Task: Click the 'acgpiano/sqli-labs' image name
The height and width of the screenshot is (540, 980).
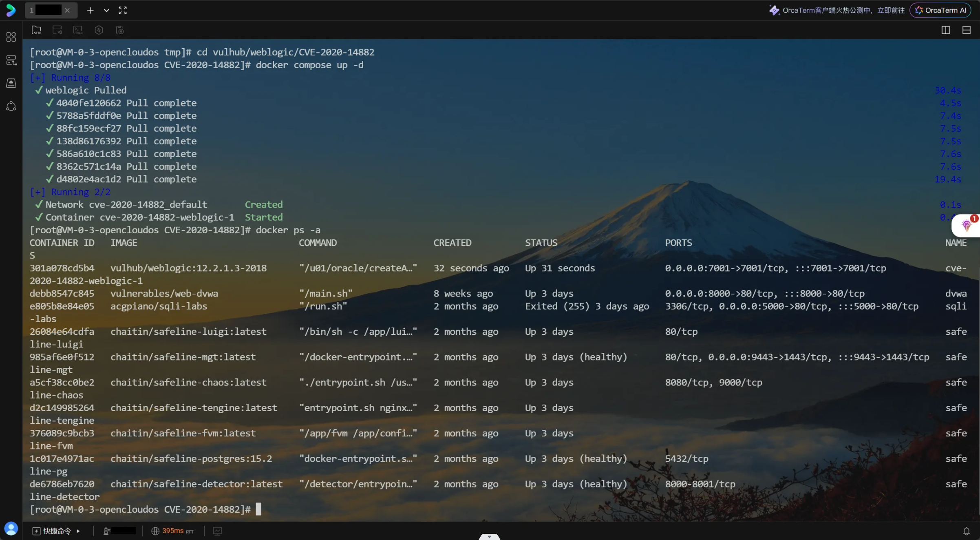Action: coord(159,306)
